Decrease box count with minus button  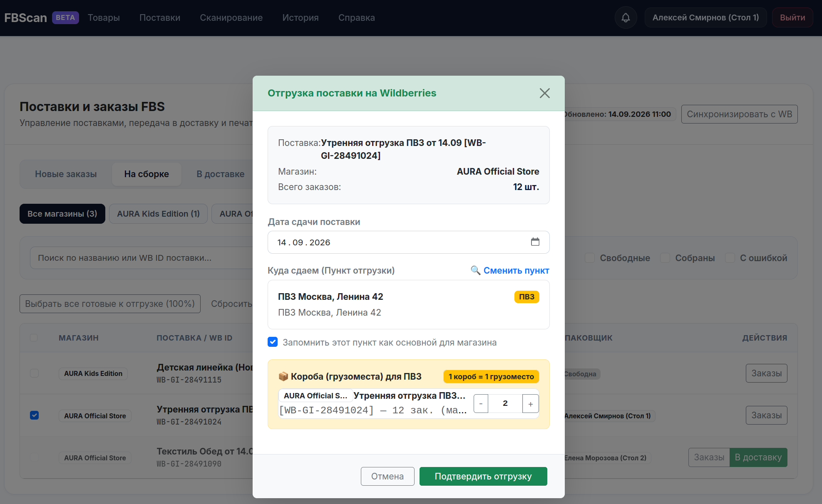[x=481, y=403]
